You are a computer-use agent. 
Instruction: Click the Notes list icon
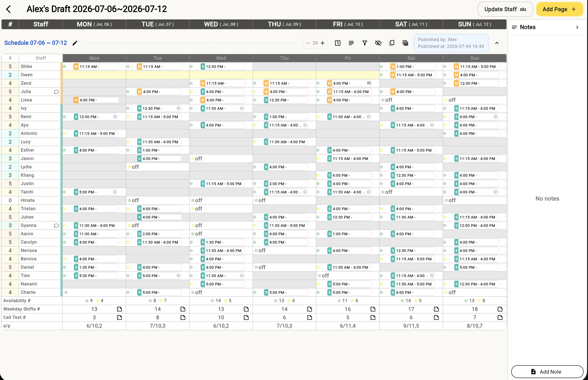pyautogui.click(x=514, y=27)
